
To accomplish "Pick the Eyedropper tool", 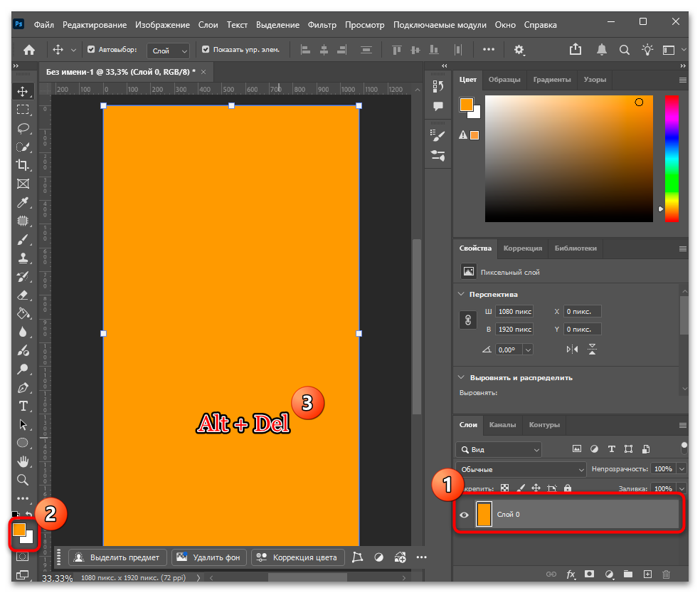I will point(23,202).
